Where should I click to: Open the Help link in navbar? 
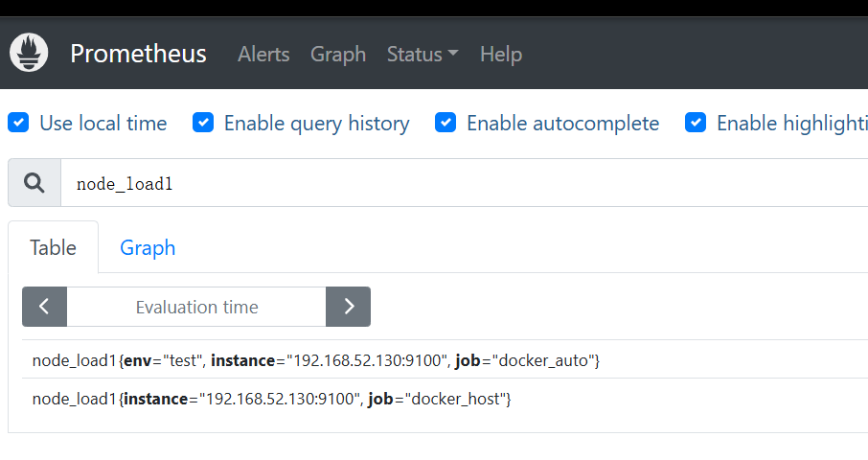501,55
